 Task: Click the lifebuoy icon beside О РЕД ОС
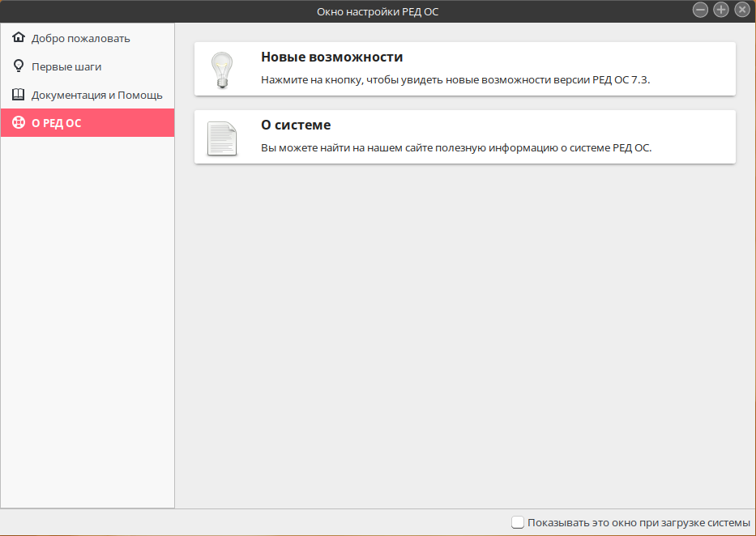19,123
